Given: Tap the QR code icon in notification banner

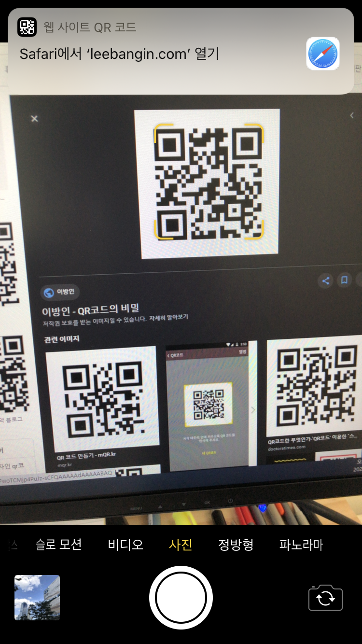Looking at the screenshot, I should point(27,27).
